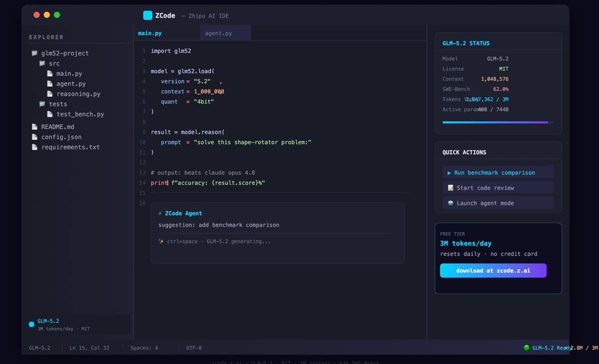599x364 pixels.
Task: Click the file icon beside README.md
Action: tap(34, 126)
